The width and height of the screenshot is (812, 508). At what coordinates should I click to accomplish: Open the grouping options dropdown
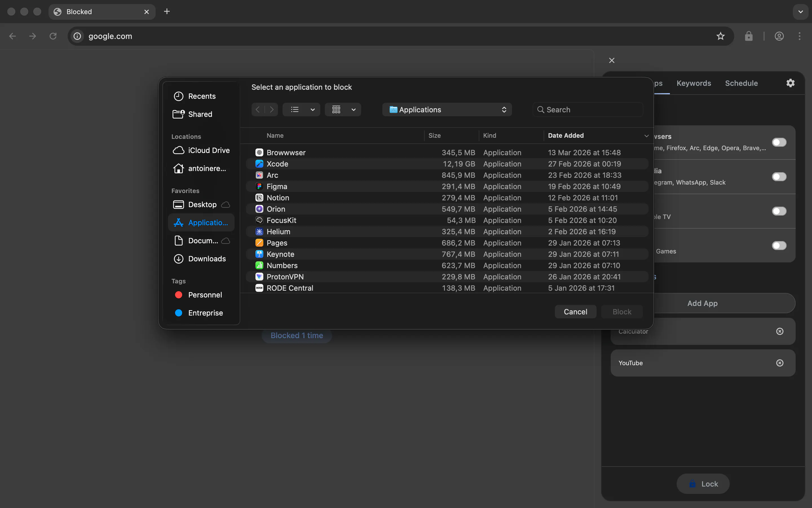[343, 110]
